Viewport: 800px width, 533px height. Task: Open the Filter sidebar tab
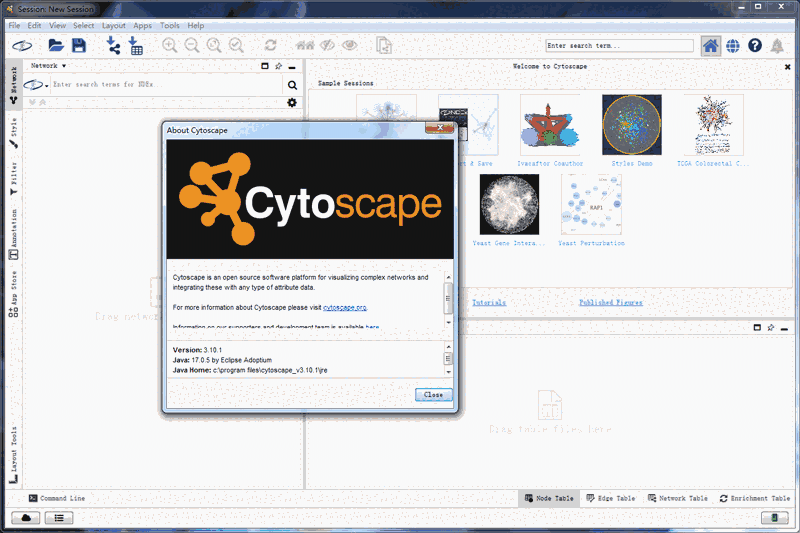pyautogui.click(x=14, y=179)
